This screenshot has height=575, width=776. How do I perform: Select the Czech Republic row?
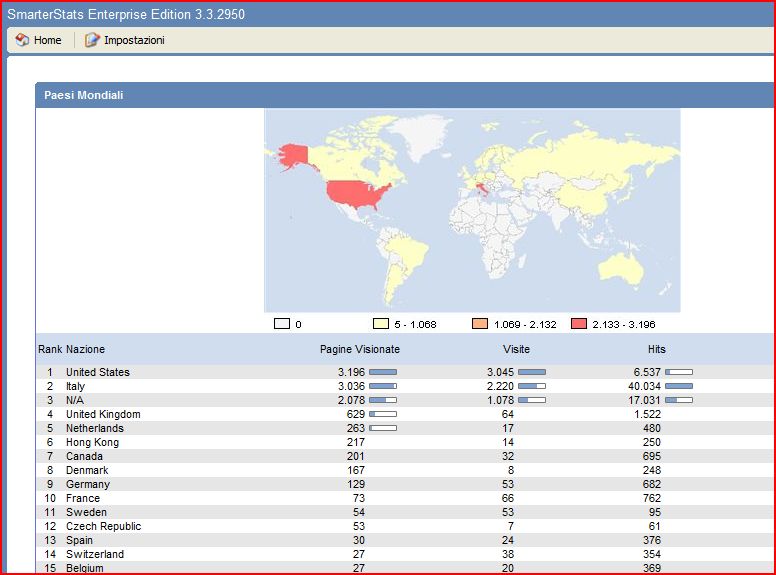click(x=404, y=526)
